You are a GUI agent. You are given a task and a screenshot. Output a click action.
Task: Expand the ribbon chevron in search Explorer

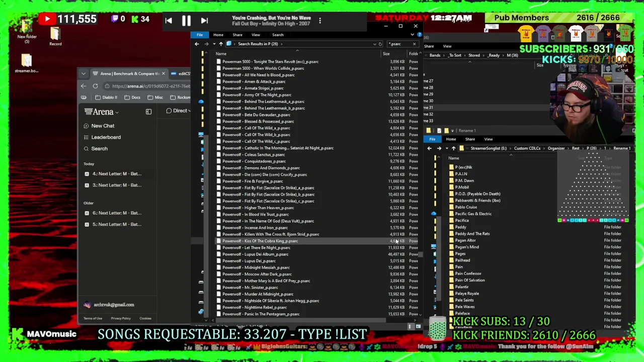pos(413,35)
